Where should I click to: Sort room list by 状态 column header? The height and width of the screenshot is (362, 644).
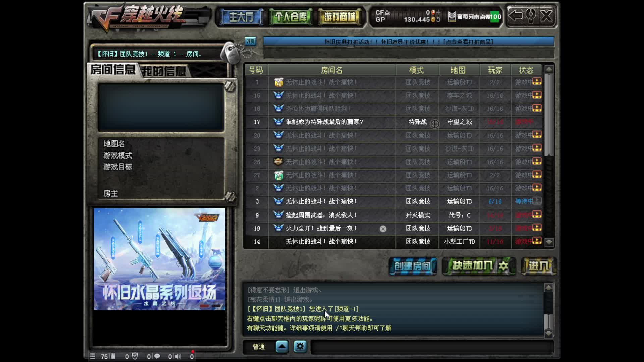pos(526,70)
